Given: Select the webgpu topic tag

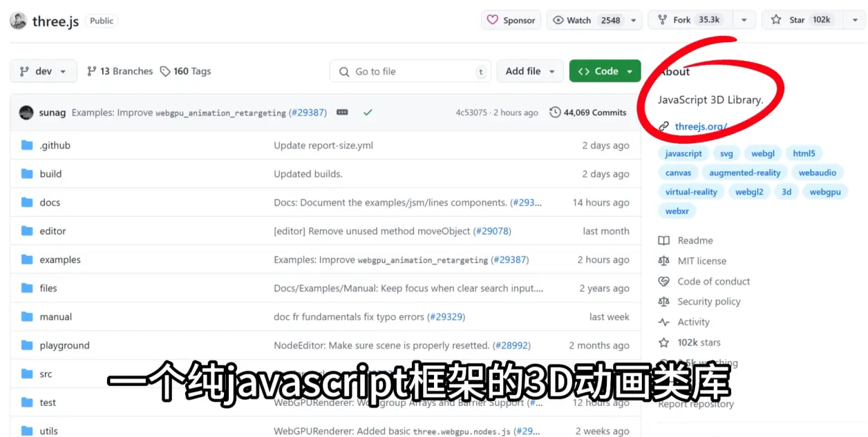Looking at the screenshot, I should click(x=825, y=192).
